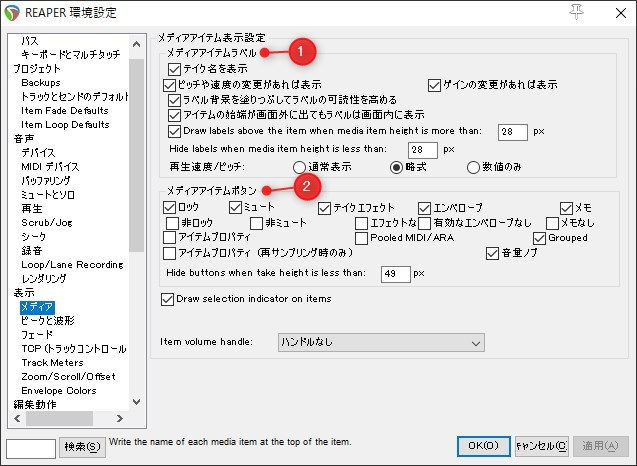Image resolution: width=637 pixels, height=466 pixels.
Task: Select 録音 page in tree
Action: tap(32, 251)
